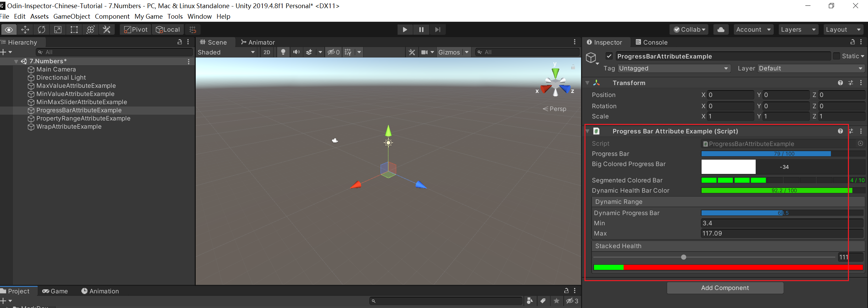Open the Gizmos dropdown arrow
Screen dimensions: 868x308
pos(467,52)
